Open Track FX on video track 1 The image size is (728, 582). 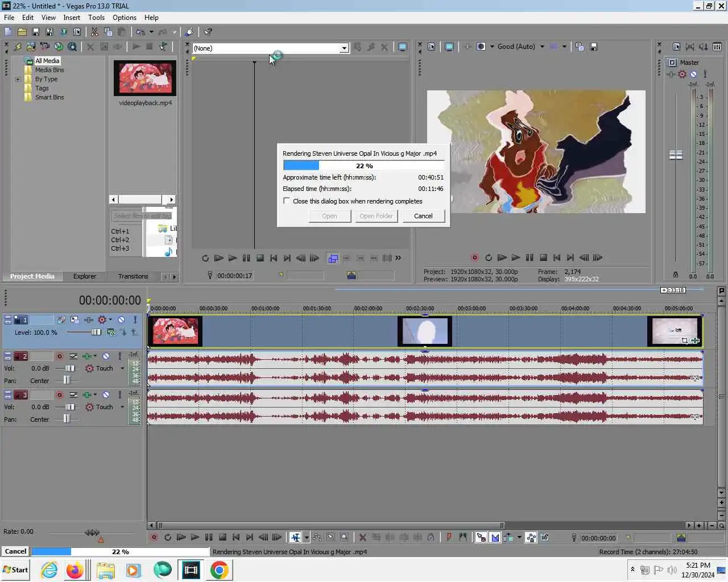[x=89, y=320]
